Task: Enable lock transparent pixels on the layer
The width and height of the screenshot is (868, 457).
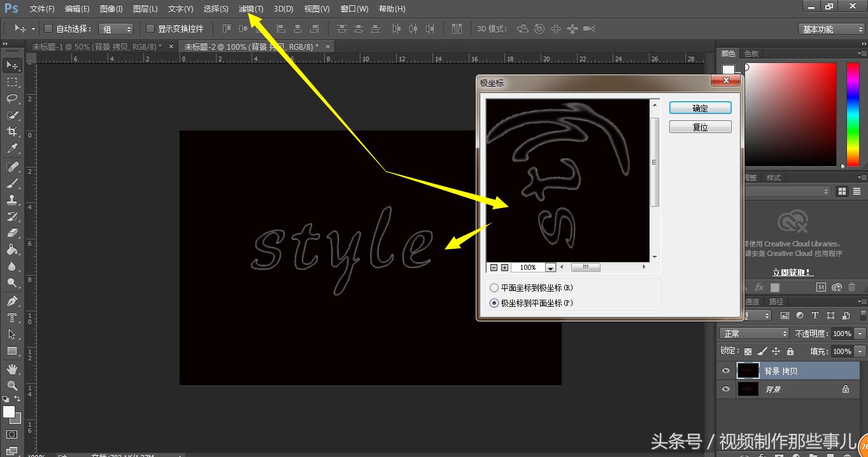Action: (748, 351)
